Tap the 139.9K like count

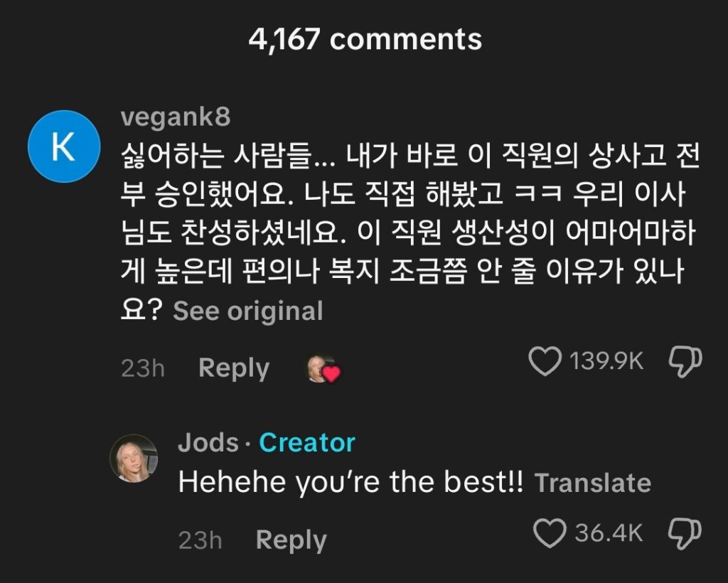point(606,362)
